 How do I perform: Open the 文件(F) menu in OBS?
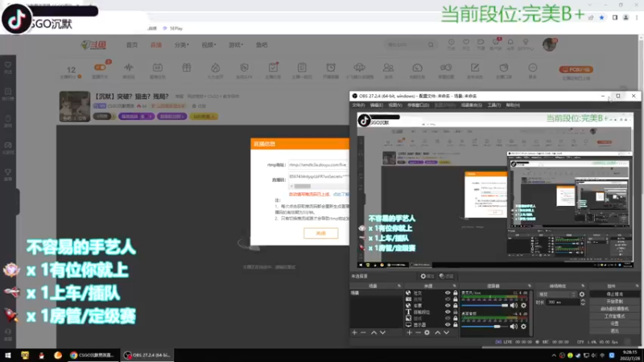coord(358,105)
